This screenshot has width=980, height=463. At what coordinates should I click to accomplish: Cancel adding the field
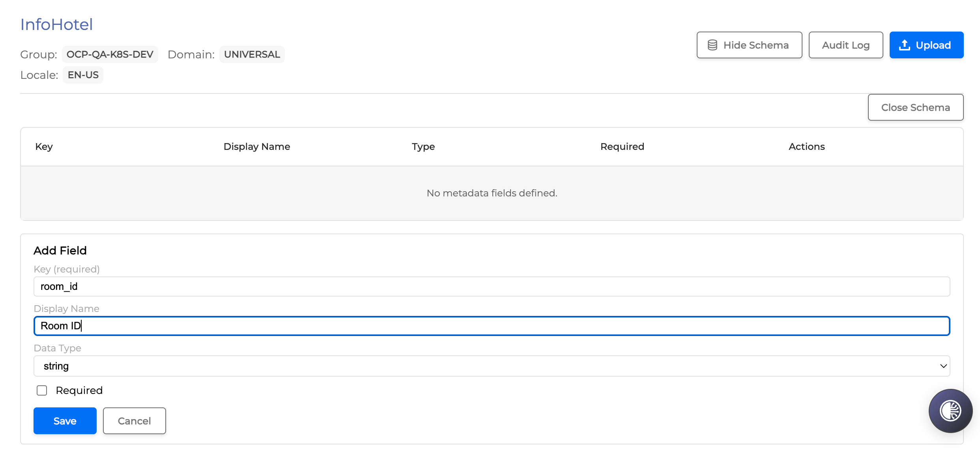point(134,421)
